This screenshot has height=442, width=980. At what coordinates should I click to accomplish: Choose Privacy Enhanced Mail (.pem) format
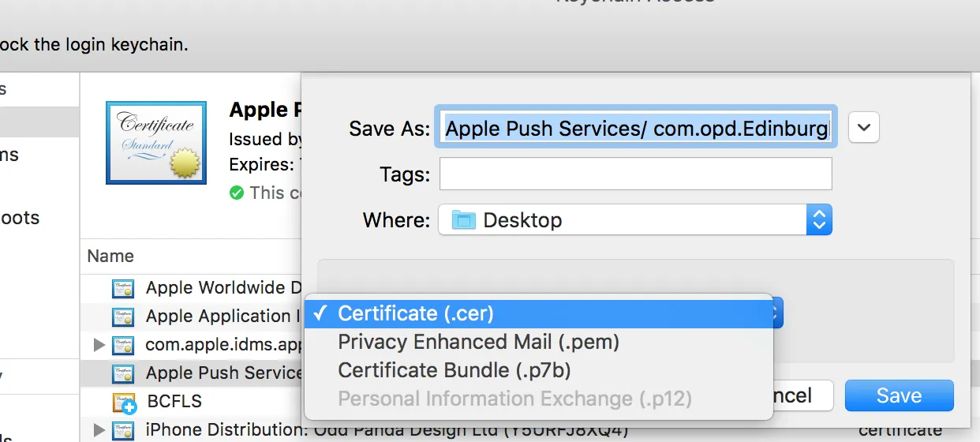pyautogui.click(x=538, y=342)
